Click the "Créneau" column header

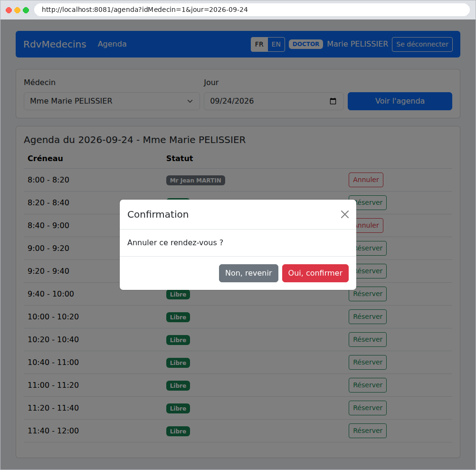[x=45, y=159]
